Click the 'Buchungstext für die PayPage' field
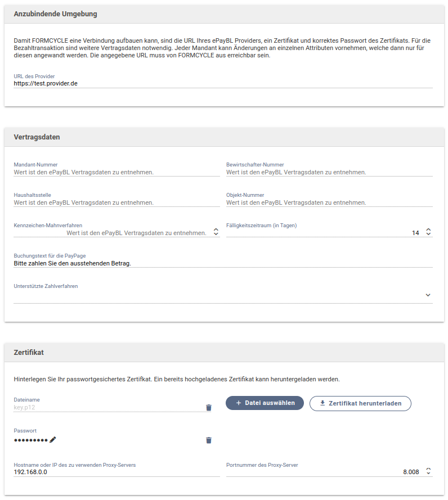448x500 pixels. pos(223,263)
